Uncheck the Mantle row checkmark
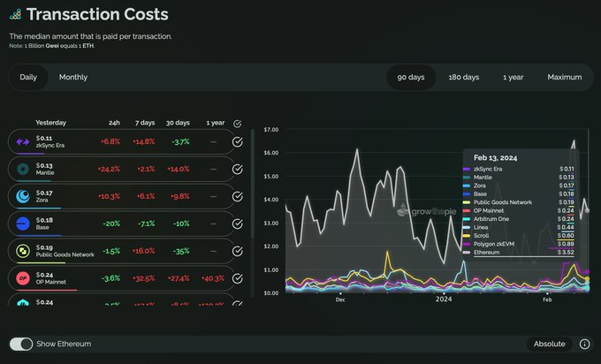The image size is (601, 364). click(237, 169)
